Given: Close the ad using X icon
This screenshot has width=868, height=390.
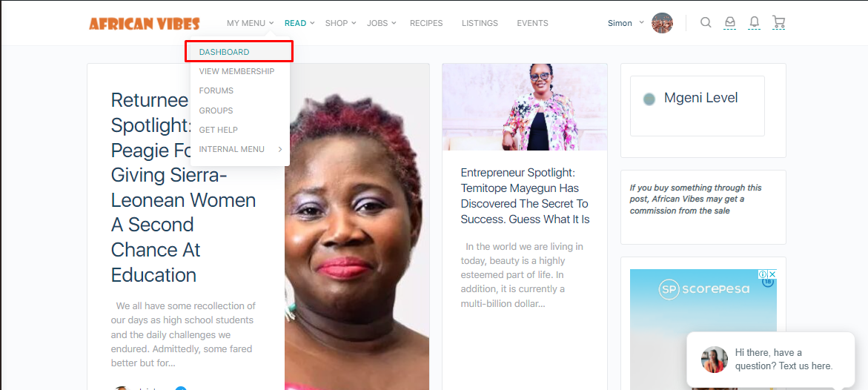Looking at the screenshot, I should (x=772, y=274).
